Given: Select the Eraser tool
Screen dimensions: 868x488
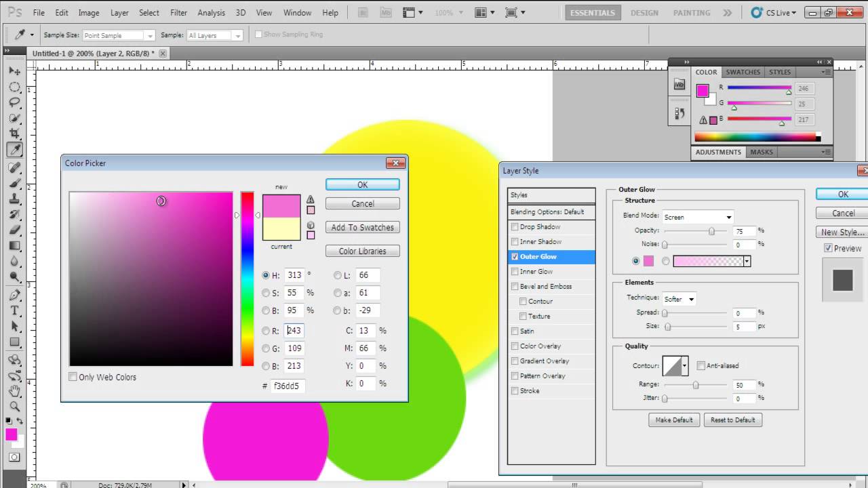Looking at the screenshot, I should click(x=14, y=230).
